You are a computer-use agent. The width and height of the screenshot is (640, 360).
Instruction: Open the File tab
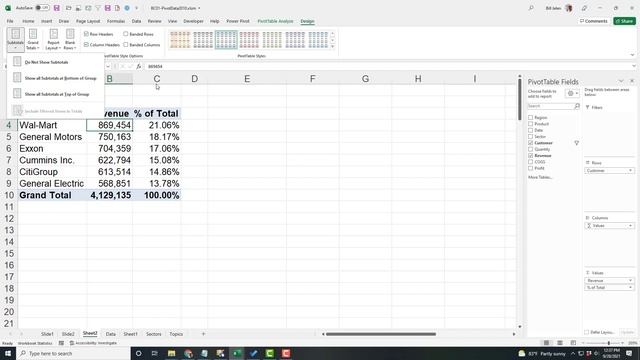pyautogui.click(x=10, y=21)
